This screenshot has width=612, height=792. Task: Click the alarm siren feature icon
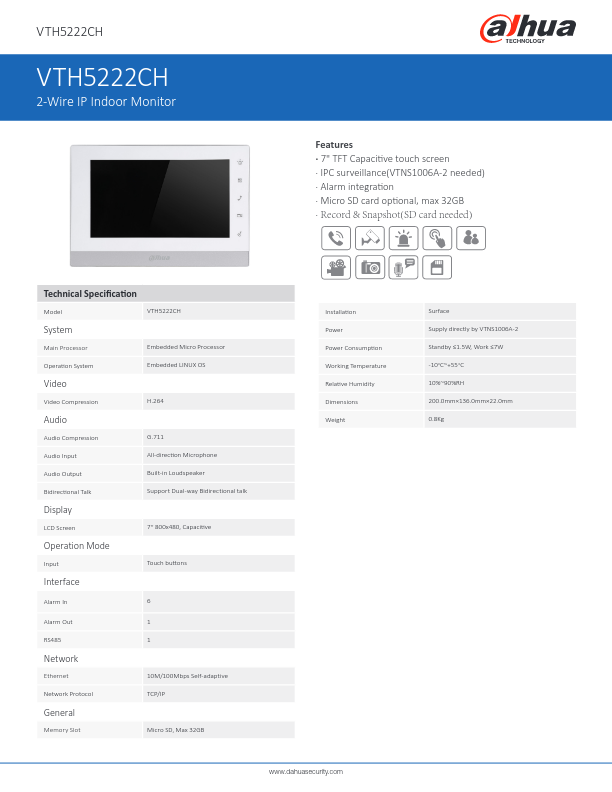pyautogui.click(x=403, y=238)
